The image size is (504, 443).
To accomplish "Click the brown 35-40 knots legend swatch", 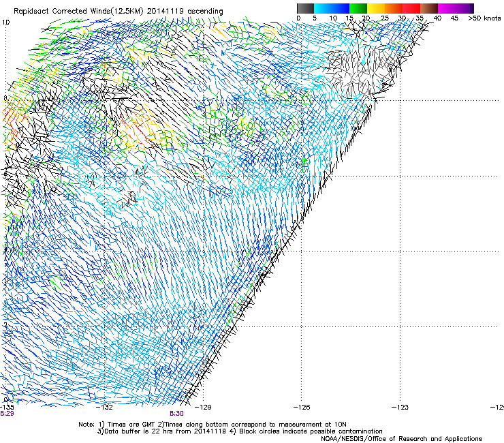I will (429, 8).
